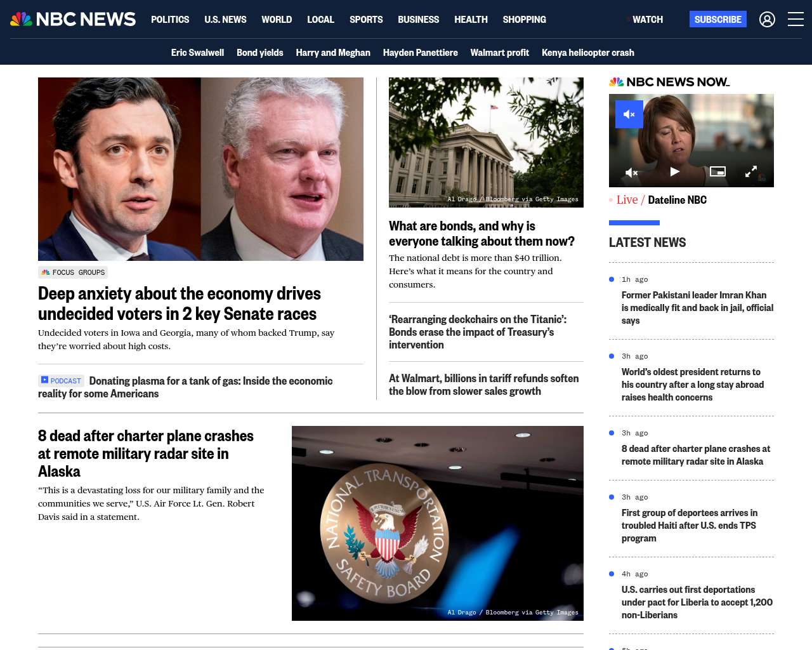Open the Politics section

[170, 20]
